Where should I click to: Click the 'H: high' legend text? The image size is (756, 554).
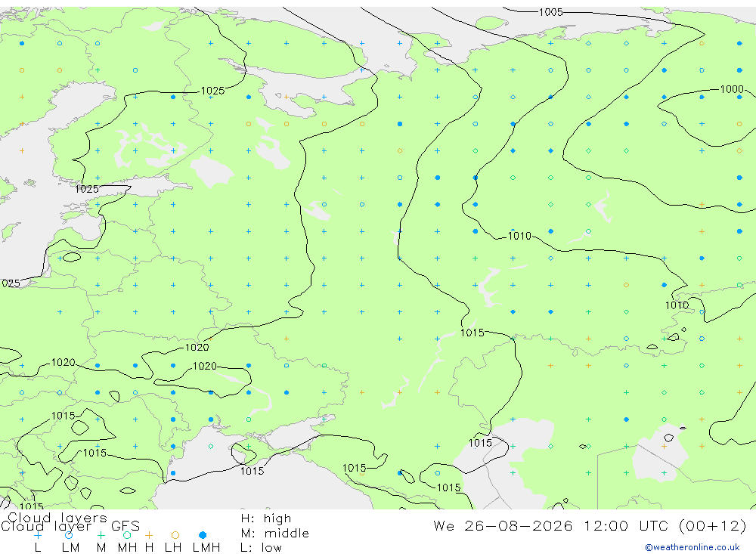[266, 518]
